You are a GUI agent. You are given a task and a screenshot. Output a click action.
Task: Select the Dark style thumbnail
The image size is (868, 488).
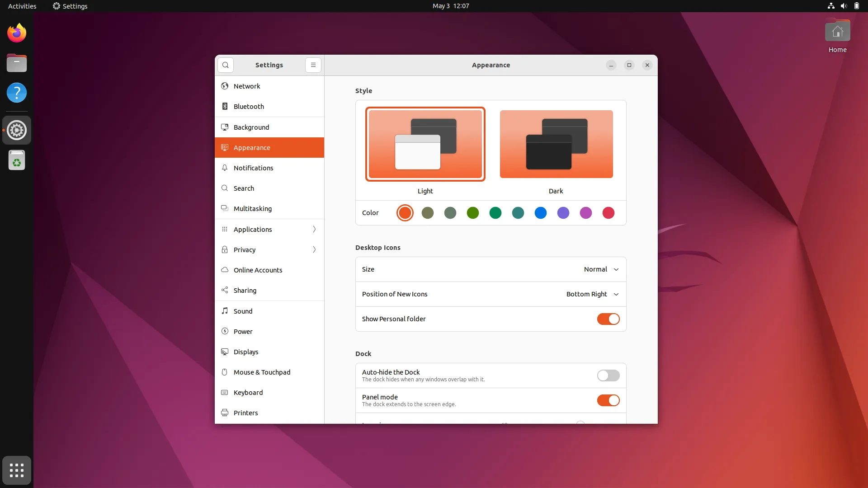tap(556, 145)
